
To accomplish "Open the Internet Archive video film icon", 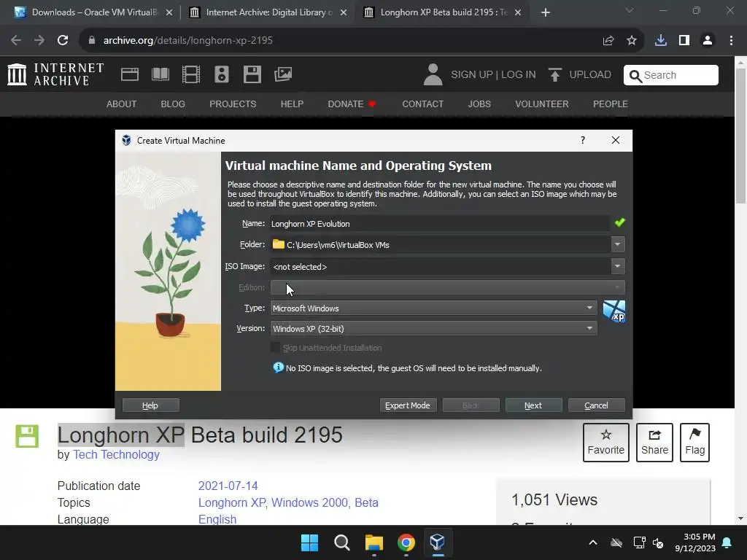I will (x=191, y=74).
